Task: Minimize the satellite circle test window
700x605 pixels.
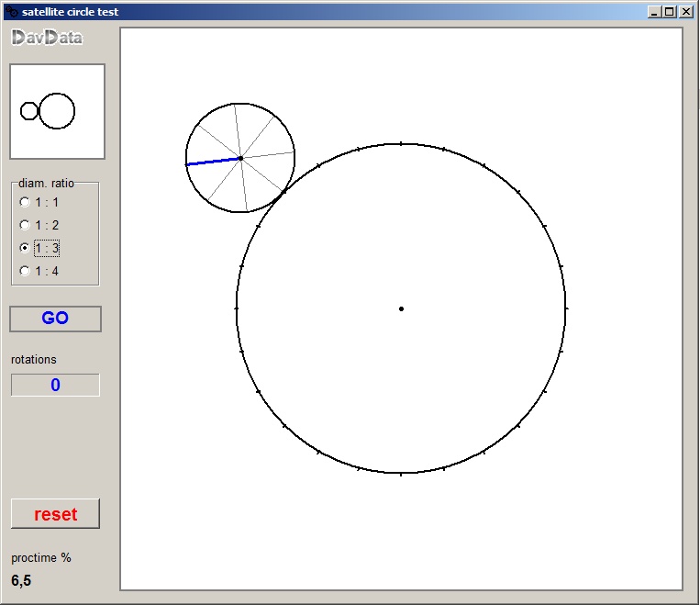Action: coord(654,12)
